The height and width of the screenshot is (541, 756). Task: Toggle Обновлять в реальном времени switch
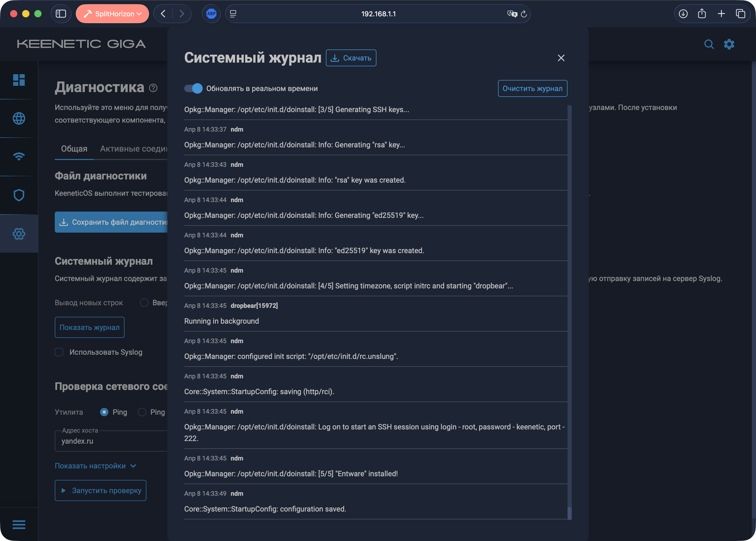[x=193, y=88]
